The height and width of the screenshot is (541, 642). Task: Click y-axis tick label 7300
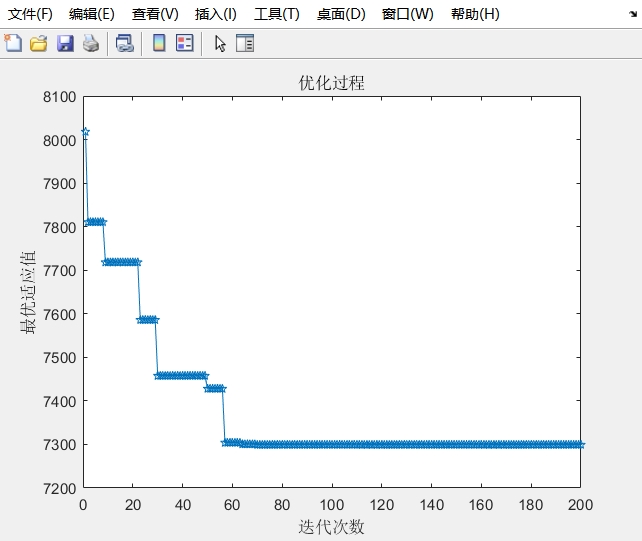60,444
